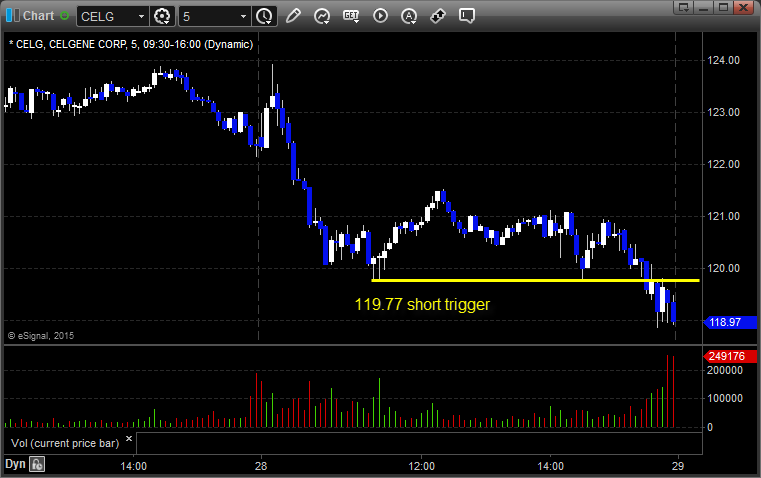Close the Vol current price bar study

point(129,439)
